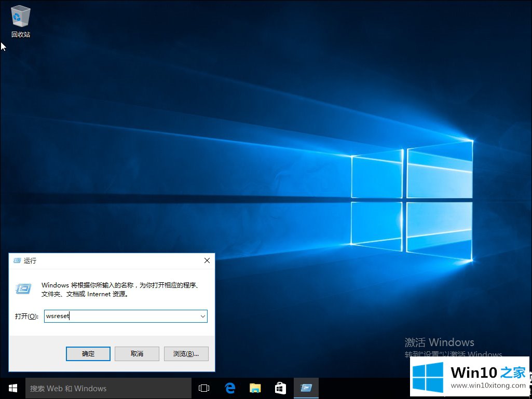The image size is (532, 399).
Task: Close the 运行 dialog window
Action: click(x=207, y=260)
